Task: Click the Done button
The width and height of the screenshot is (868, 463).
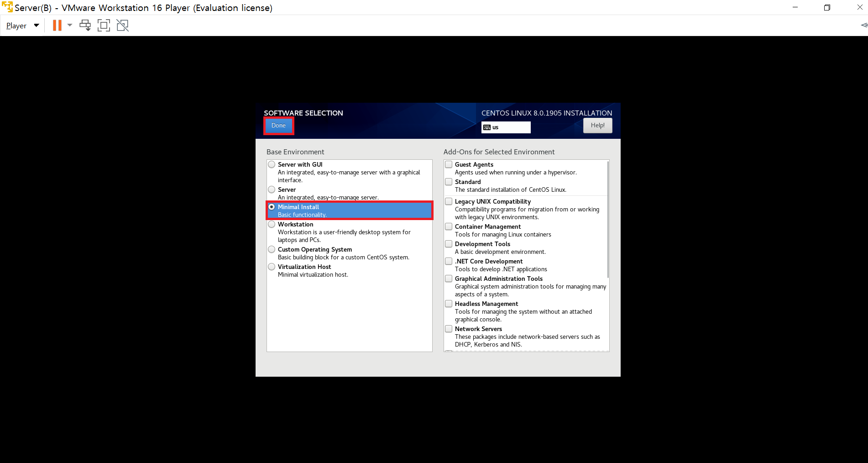Action: 278,126
